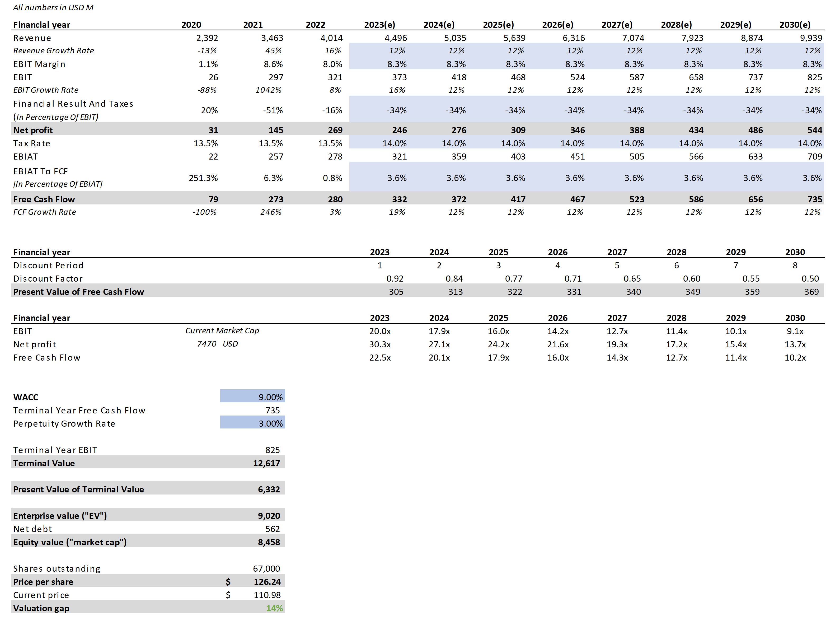Click the Price per share 126.24 value

[267, 582]
